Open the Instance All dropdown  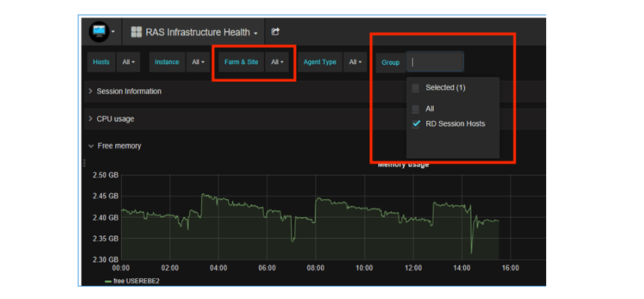point(198,62)
